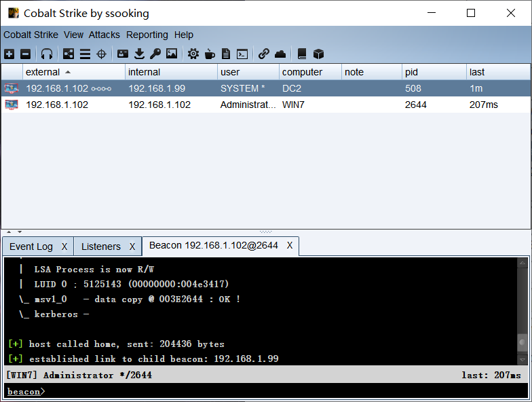Click the New Connection plus icon
This screenshot has width=532, height=402.
[9, 54]
